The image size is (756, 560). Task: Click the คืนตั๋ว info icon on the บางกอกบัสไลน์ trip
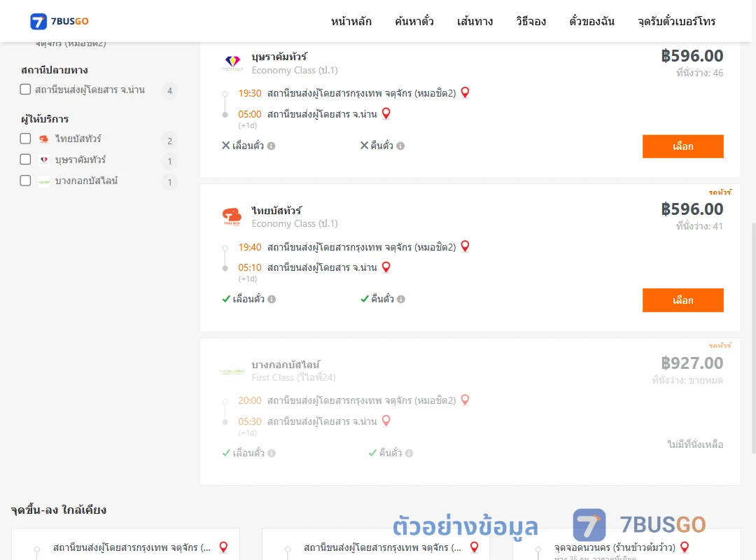[409, 453]
